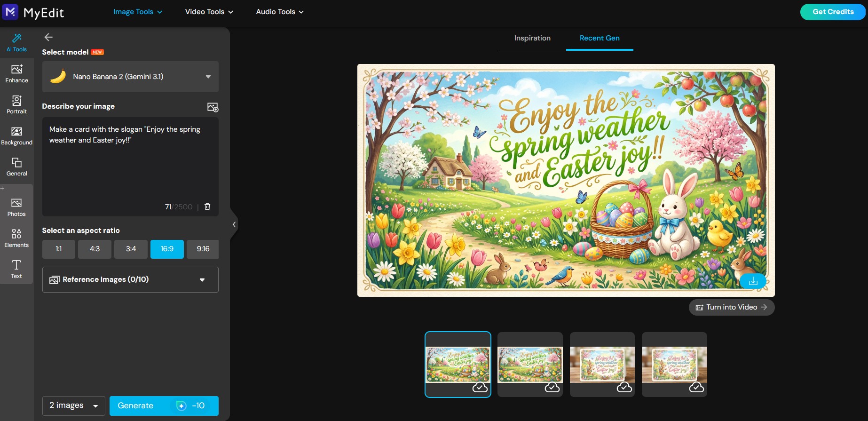This screenshot has height=421, width=868.
Task: Open Video Tools menu
Action: coord(209,12)
